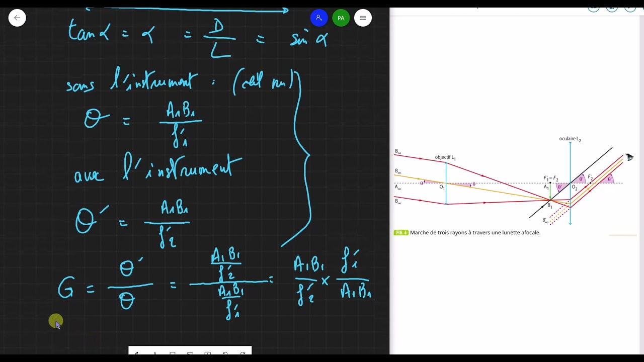Open the hamburger menu button
This screenshot has height=362, width=644.
pyautogui.click(x=363, y=18)
